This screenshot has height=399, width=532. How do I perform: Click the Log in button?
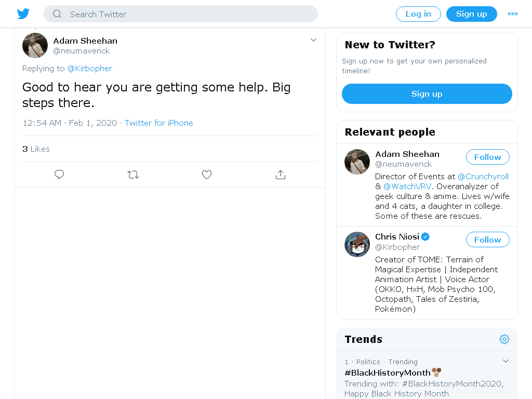[x=418, y=14]
